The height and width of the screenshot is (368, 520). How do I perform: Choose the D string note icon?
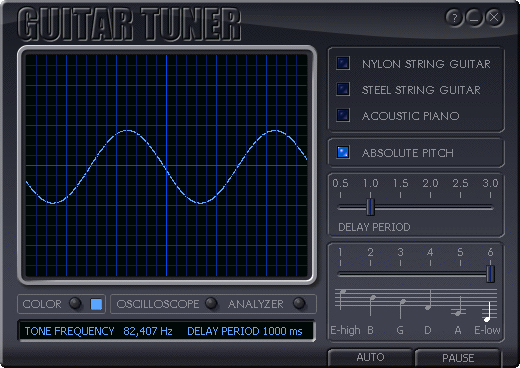click(x=429, y=300)
